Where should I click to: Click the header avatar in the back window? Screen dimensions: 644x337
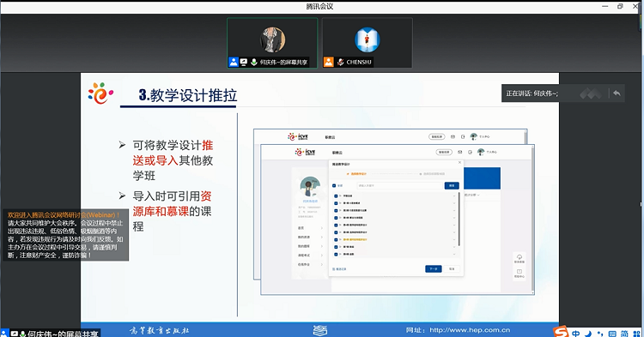[x=473, y=136]
